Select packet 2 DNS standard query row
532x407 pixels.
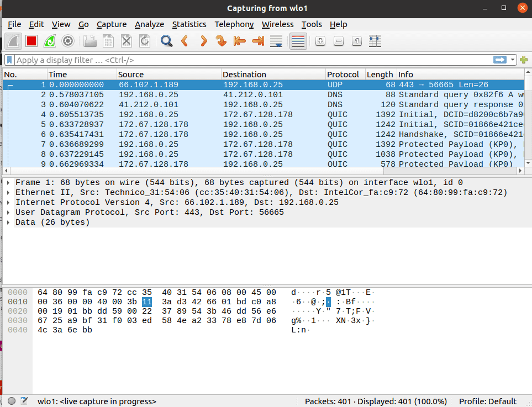[264, 94]
